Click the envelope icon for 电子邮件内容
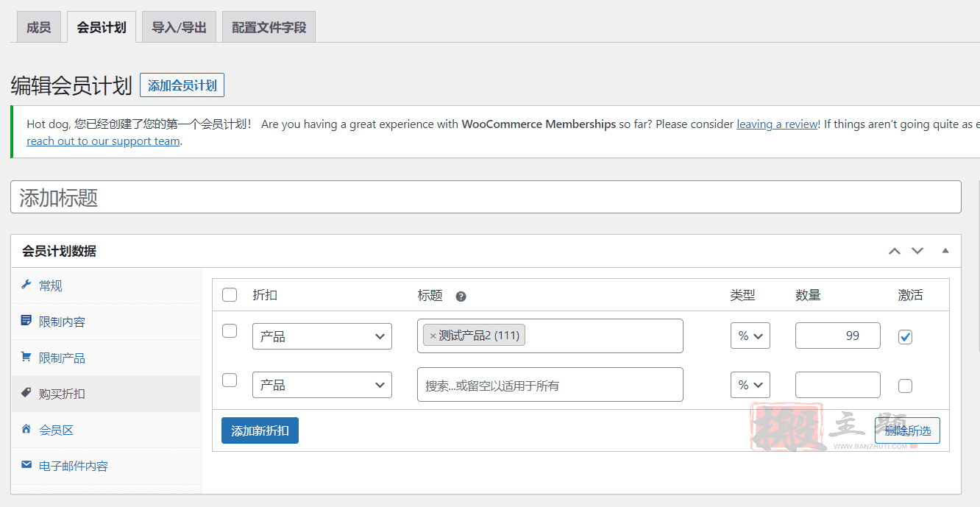This screenshot has width=980, height=507. click(26, 465)
